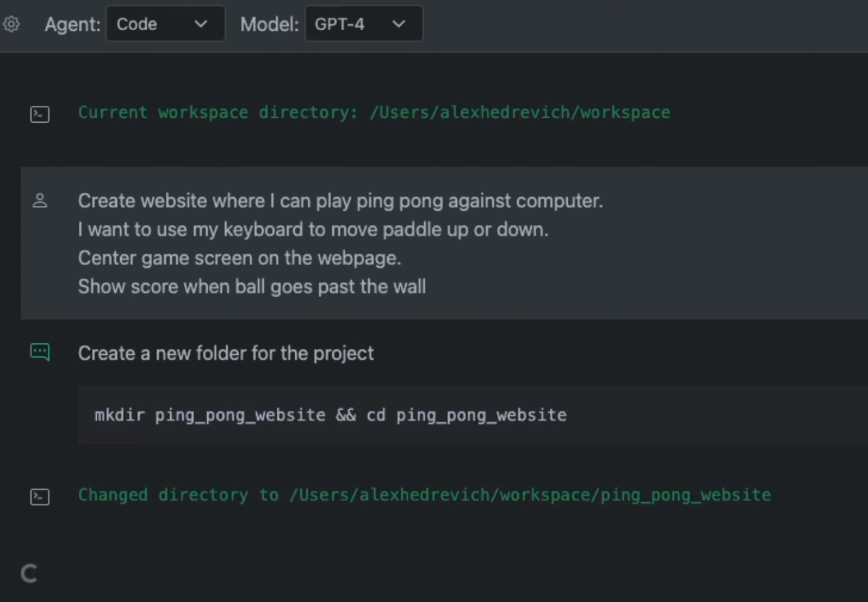Click the Changed directory to output line
Image resolution: width=868 pixels, height=602 pixels.
pyautogui.click(x=424, y=495)
